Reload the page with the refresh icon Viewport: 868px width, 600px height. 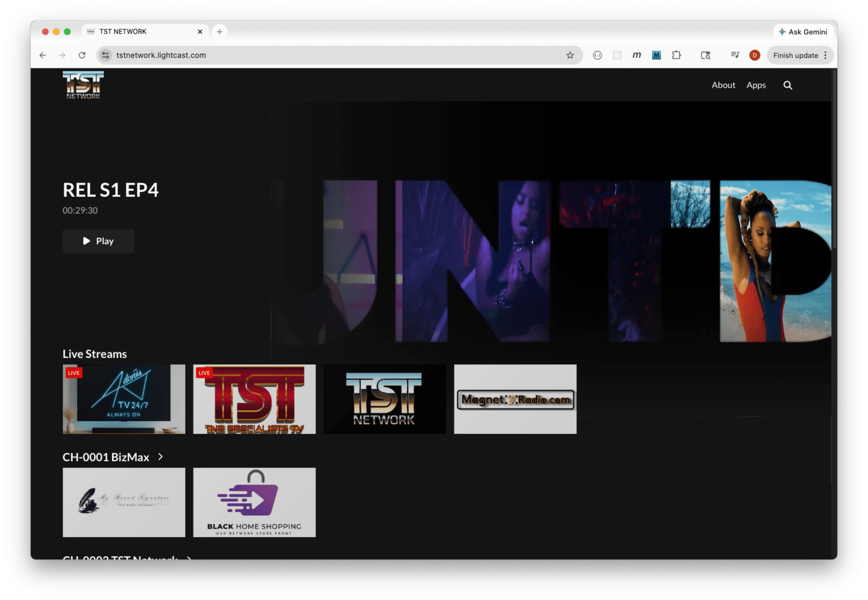82,55
